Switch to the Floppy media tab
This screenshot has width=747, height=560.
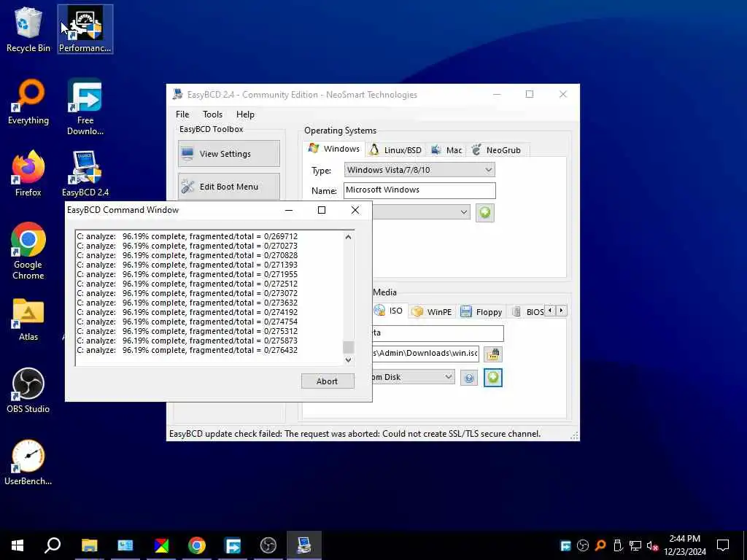(x=481, y=312)
